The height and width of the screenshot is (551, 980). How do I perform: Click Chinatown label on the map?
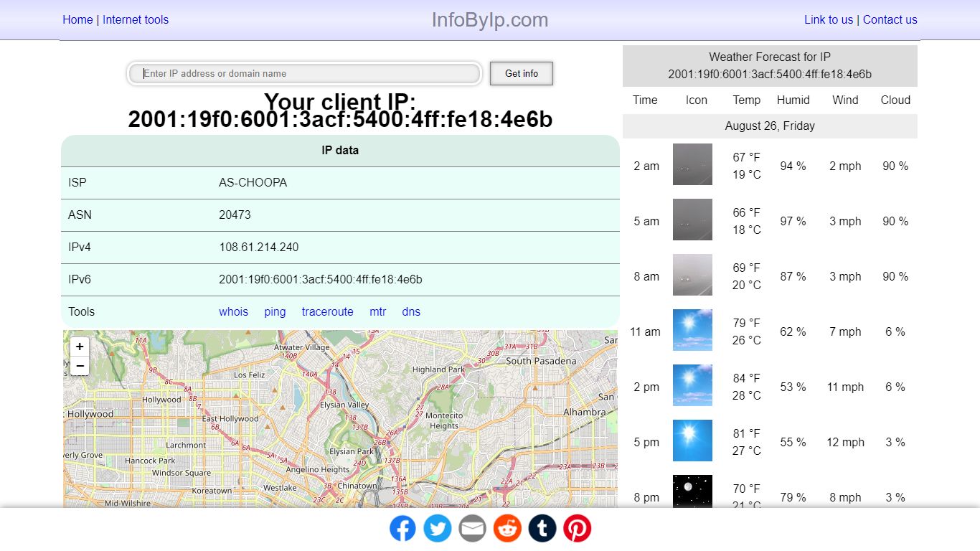pos(357,486)
